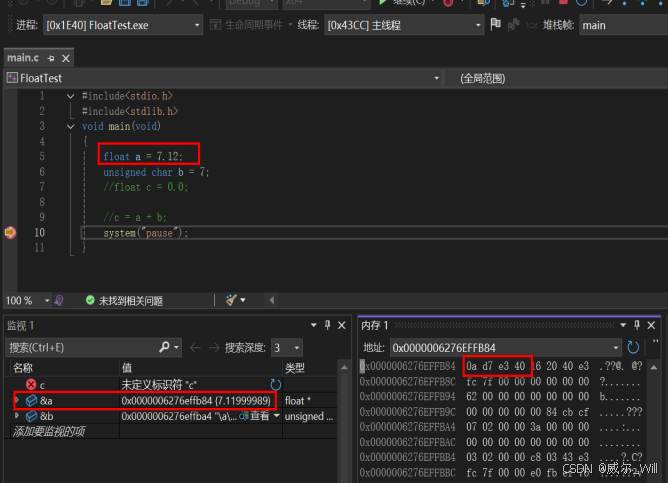Image resolution: width=668 pixels, height=483 pixels.
Task: Close the main.c tab
Action: pos(66,58)
